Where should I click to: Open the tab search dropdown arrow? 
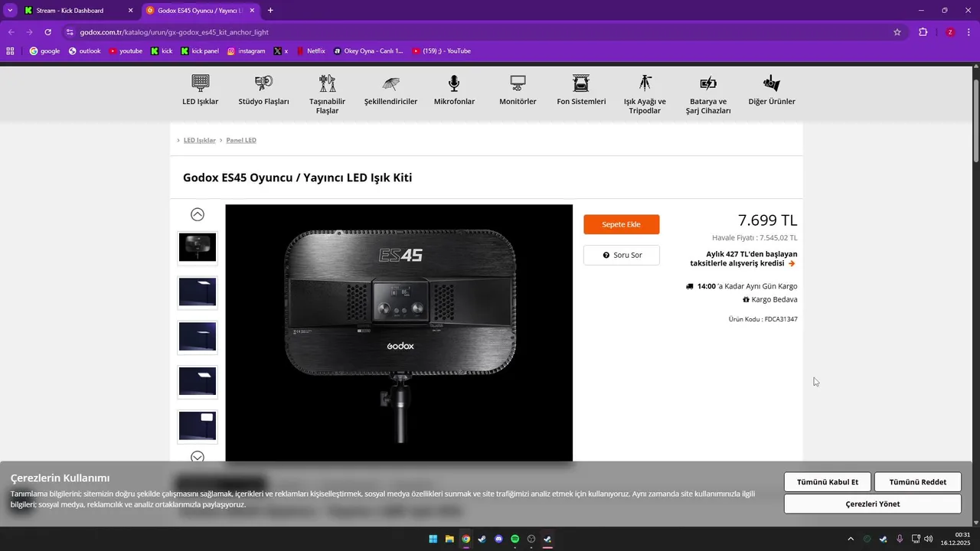point(10,11)
